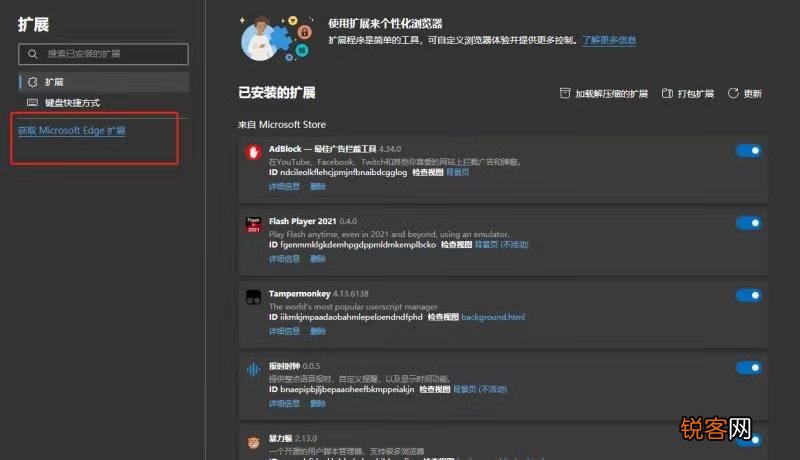Image resolution: width=800 pixels, height=460 pixels.
Task: Click 来自 Microsoft Store heading text
Action: [282, 124]
